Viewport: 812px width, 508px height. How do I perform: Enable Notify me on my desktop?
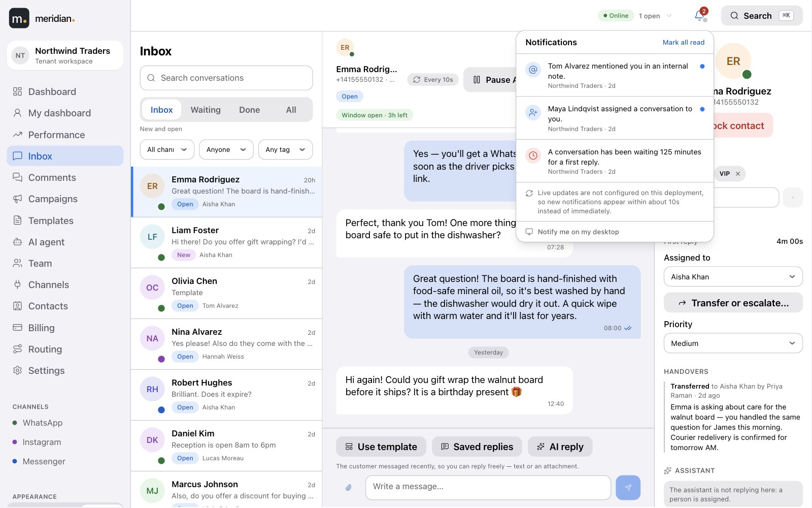tap(615, 232)
